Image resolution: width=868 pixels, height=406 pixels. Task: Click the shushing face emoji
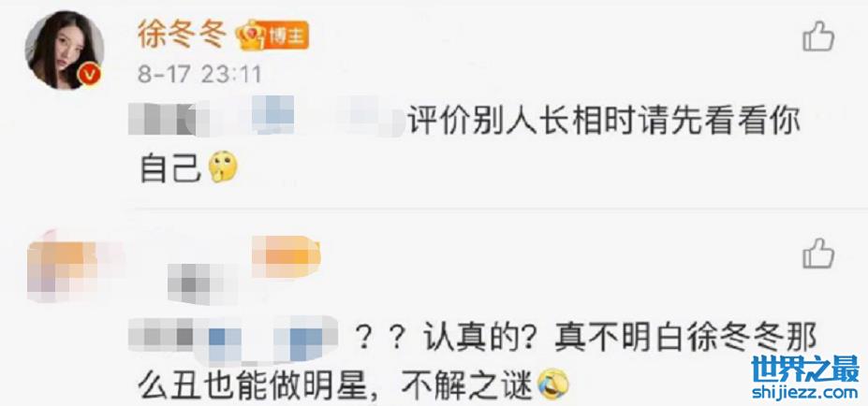point(223,167)
